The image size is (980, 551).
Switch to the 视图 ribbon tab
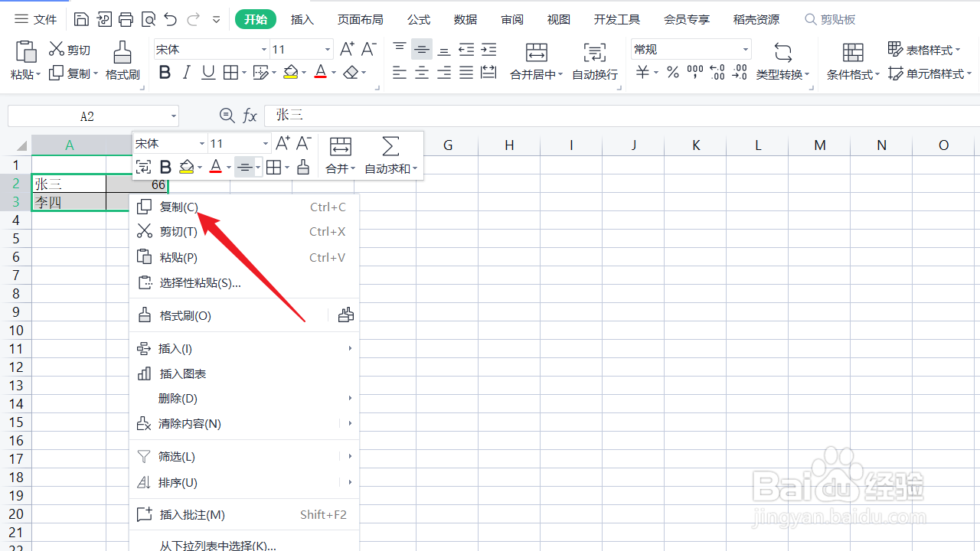pyautogui.click(x=559, y=19)
